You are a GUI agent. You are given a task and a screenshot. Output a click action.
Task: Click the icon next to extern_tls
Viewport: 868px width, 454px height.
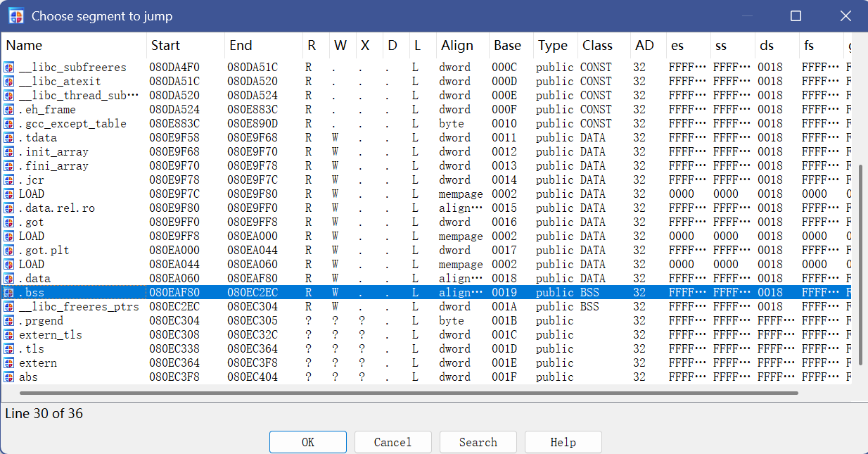click(x=9, y=335)
